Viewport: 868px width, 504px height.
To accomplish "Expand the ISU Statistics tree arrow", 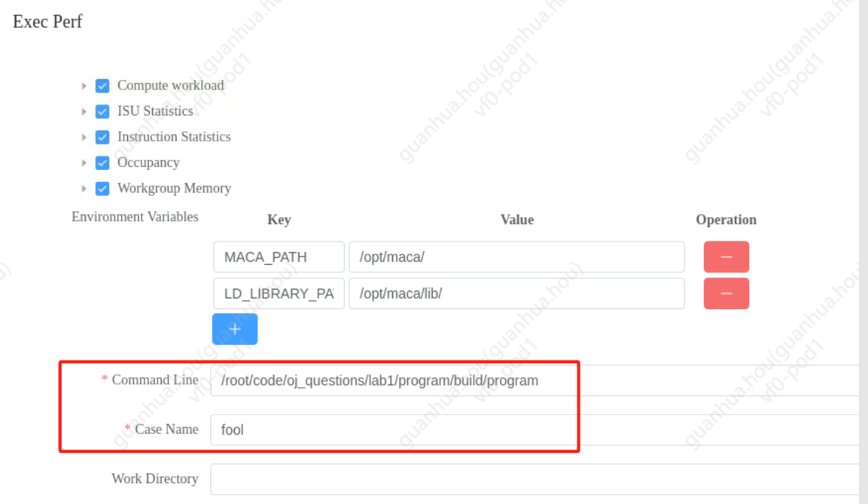I will 84,111.
